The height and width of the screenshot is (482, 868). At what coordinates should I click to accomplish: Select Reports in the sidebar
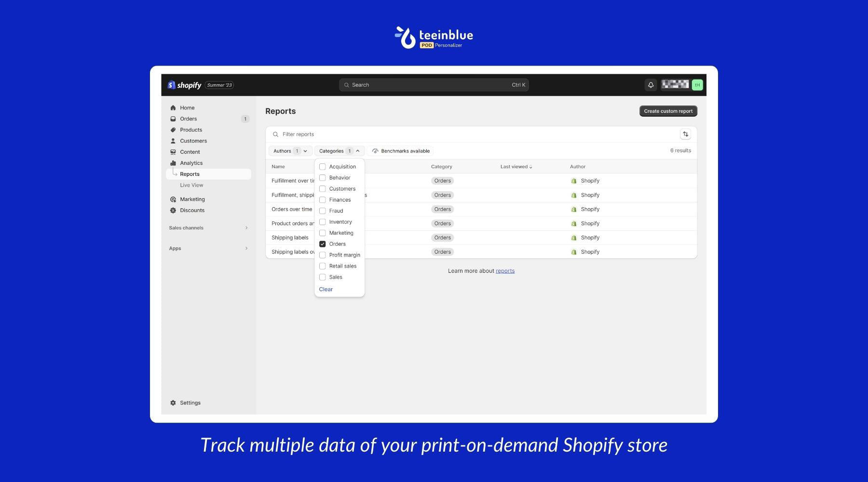tap(209, 174)
